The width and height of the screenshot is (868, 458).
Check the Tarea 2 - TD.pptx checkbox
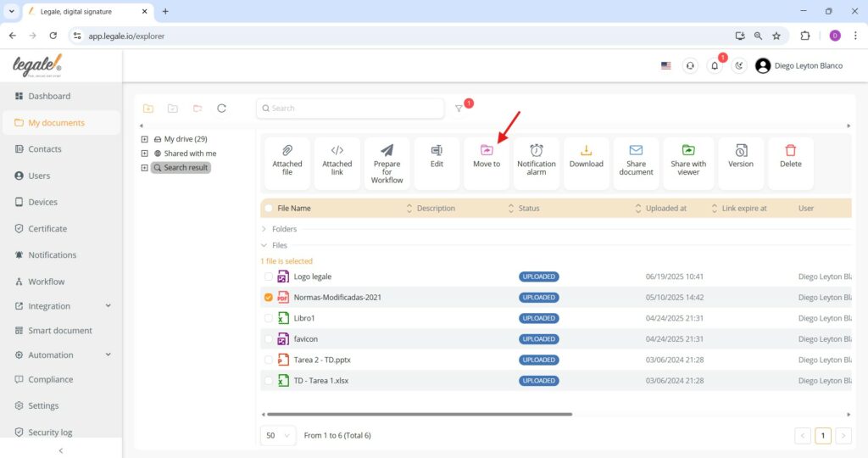269,360
